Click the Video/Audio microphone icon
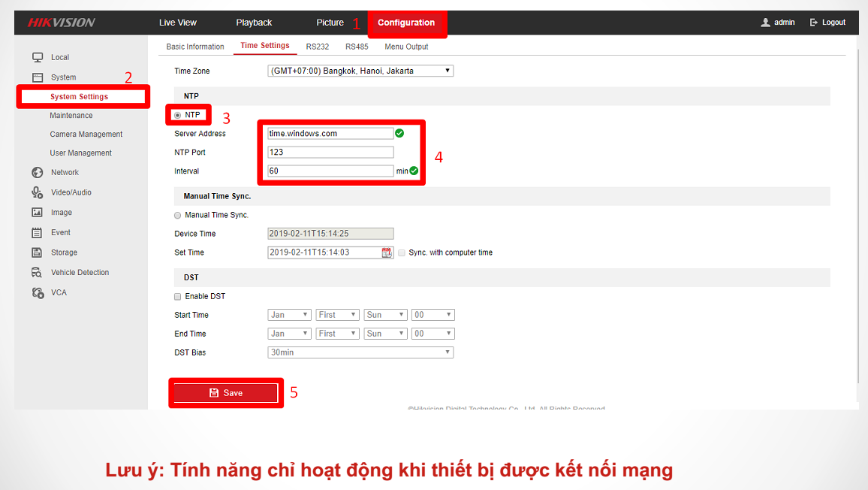This screenshot has width=868, height=490. (37, 192)
